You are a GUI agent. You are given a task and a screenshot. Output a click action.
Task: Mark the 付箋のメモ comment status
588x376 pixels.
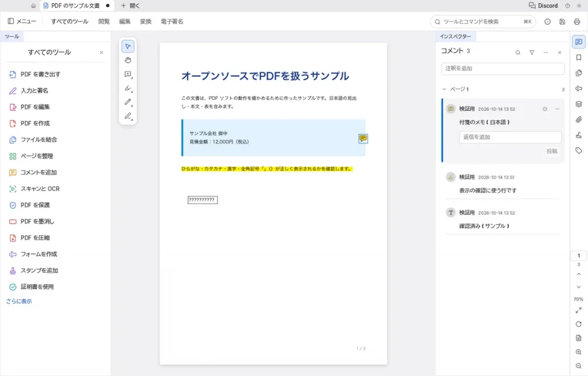[545, 109]
